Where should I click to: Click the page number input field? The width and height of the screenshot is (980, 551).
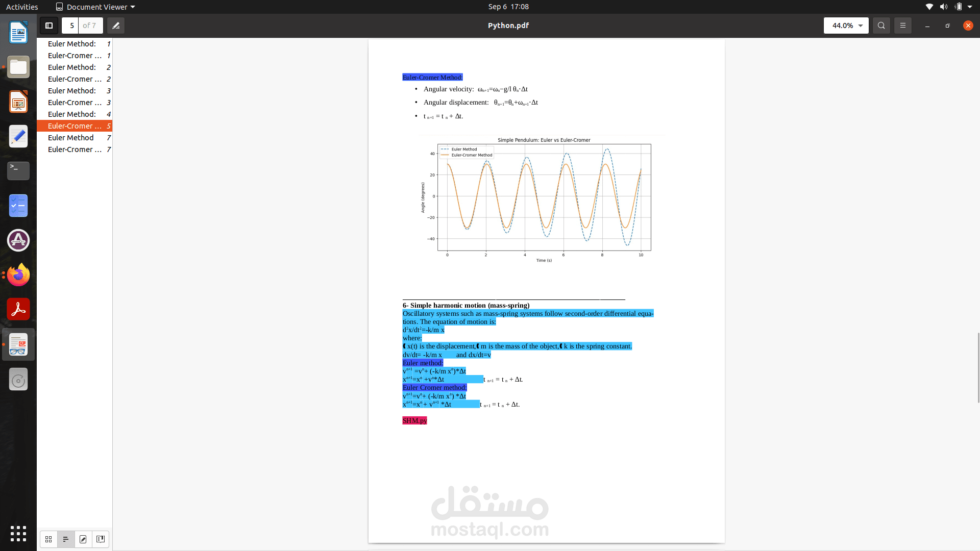tap(71, 26)
